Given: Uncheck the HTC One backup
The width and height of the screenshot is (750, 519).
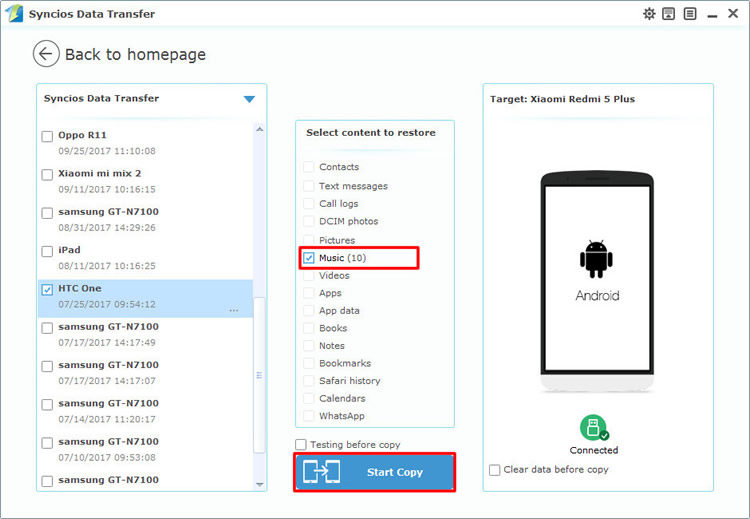Looking at the screenshot, I should pos(47,290).
